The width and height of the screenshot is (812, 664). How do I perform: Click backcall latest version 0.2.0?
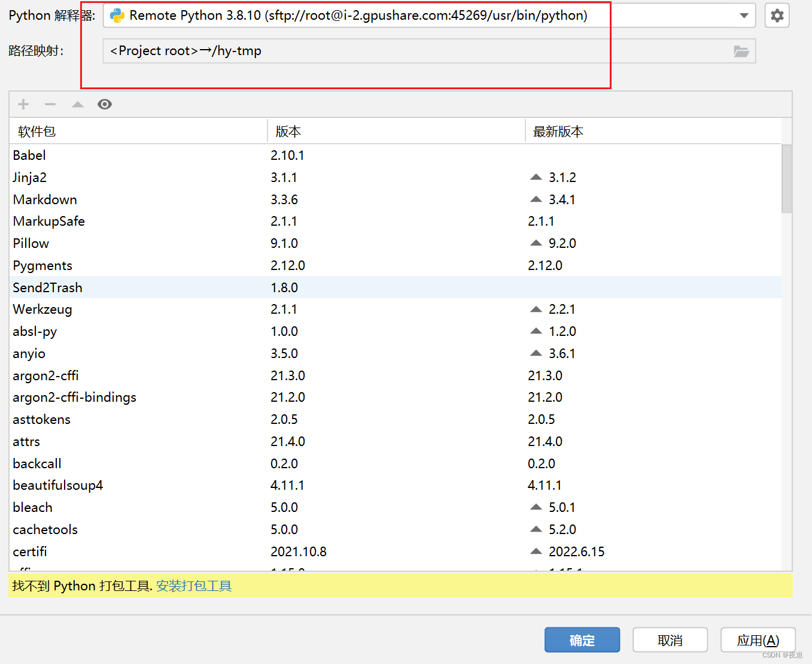click(x=542, y=463)
